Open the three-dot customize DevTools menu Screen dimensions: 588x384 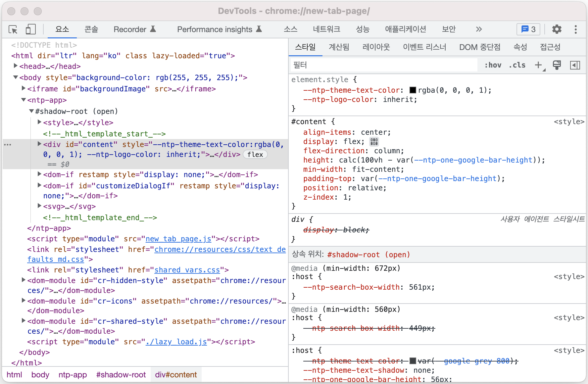pyautogui.click(x=576, y=29)
